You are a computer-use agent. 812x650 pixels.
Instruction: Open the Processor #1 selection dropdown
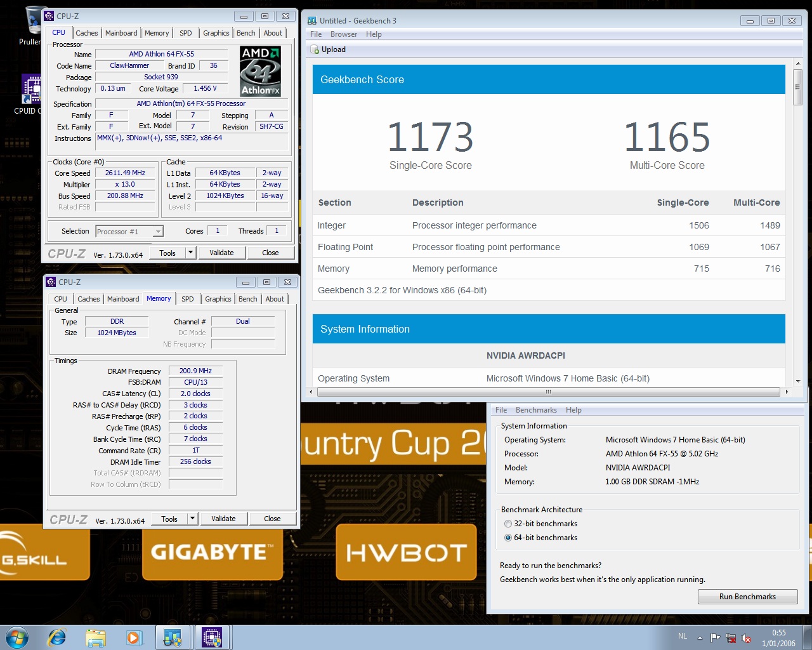coord(158,232)
